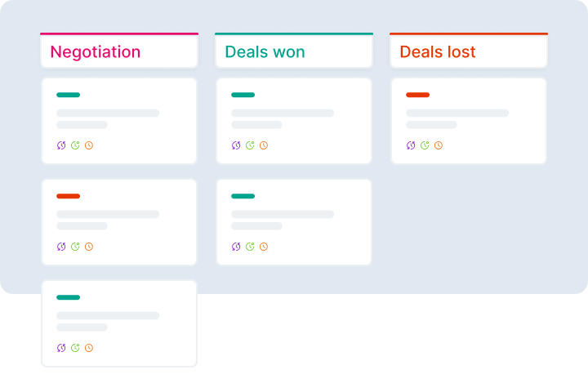This screenshot has width=588, height=392.
Task: Select the Negotiation column header
Action: tap(119, 51)
